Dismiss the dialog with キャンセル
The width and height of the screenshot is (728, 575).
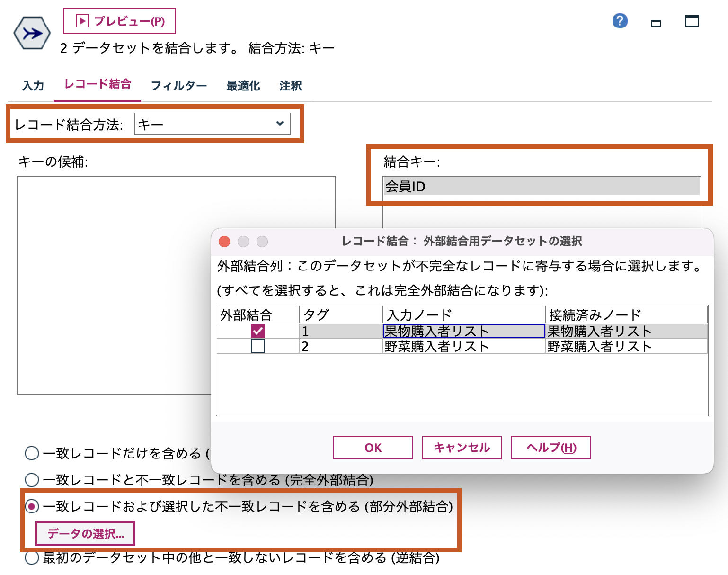[462, 447]
